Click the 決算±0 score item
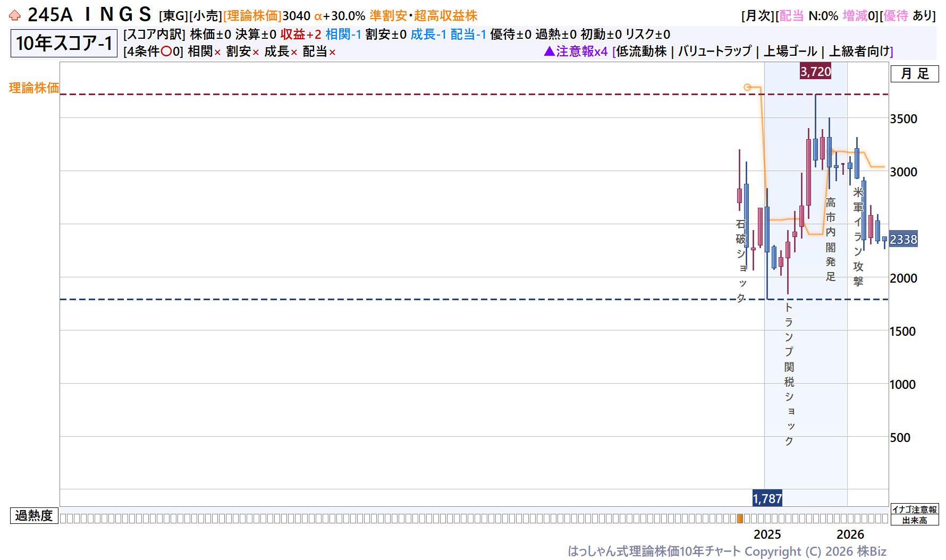 coord(256,35)
